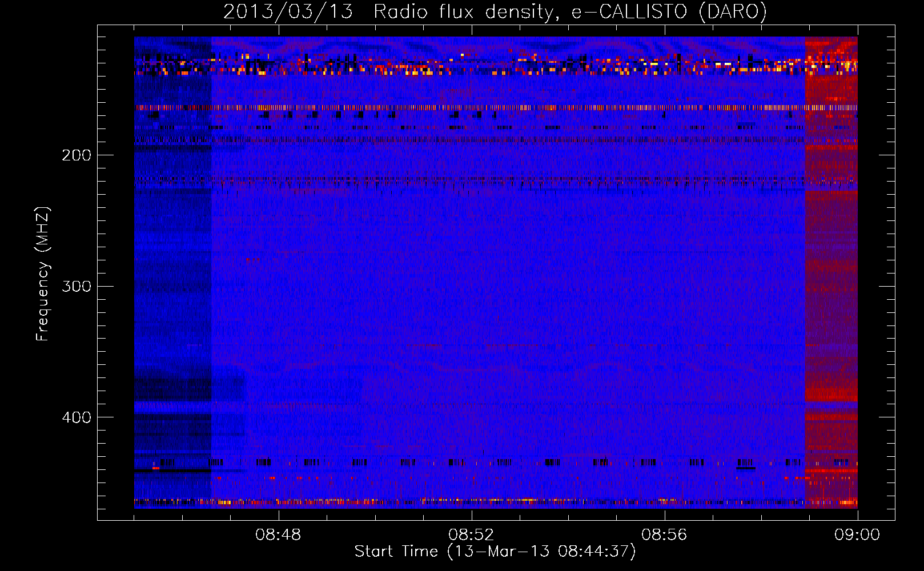The image size is (924, 571).
Task: Click the 200 frequency tick label
Action: [77, 155]
